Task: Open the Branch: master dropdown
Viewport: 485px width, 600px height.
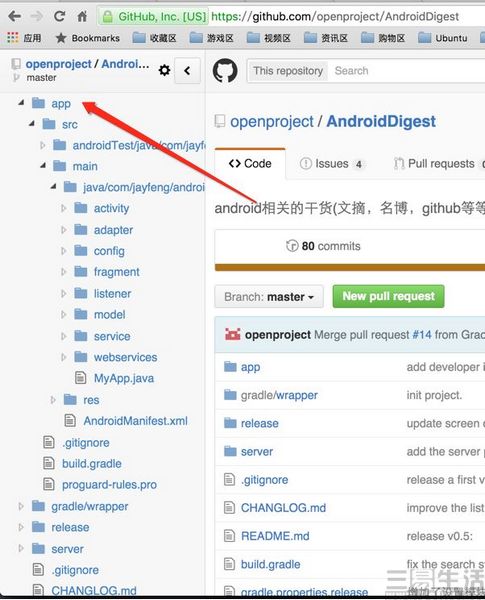Action: (x=269, y=297)
